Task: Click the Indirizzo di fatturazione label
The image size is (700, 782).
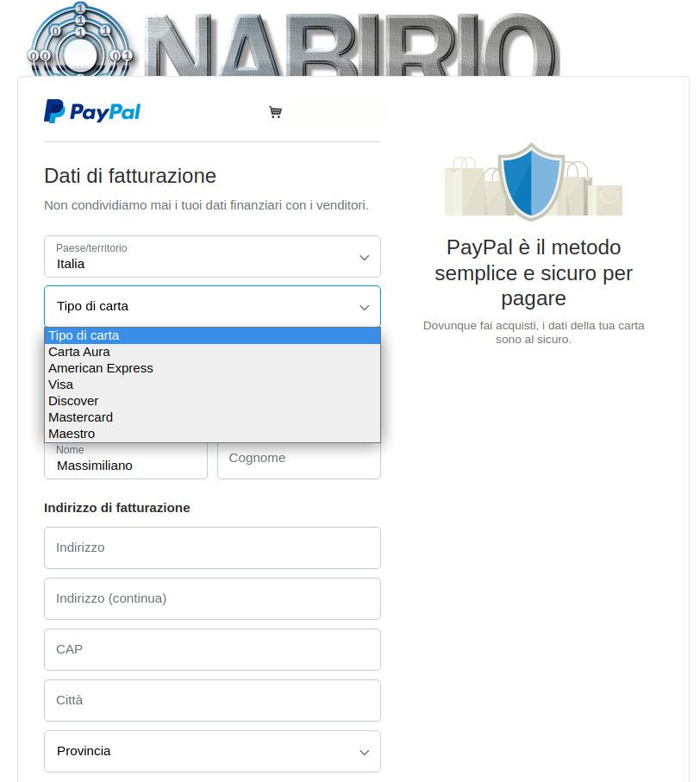Action: [117, 508]
